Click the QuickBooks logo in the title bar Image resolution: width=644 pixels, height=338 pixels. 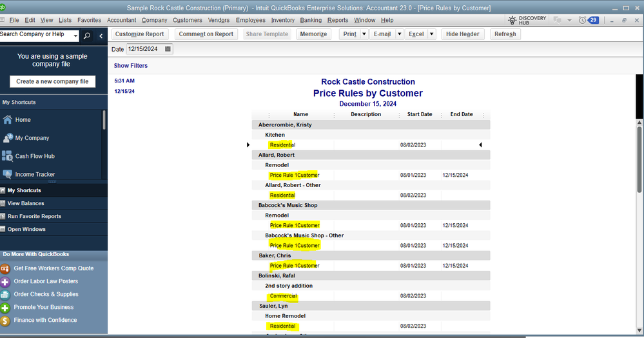[x=3, y=7]
